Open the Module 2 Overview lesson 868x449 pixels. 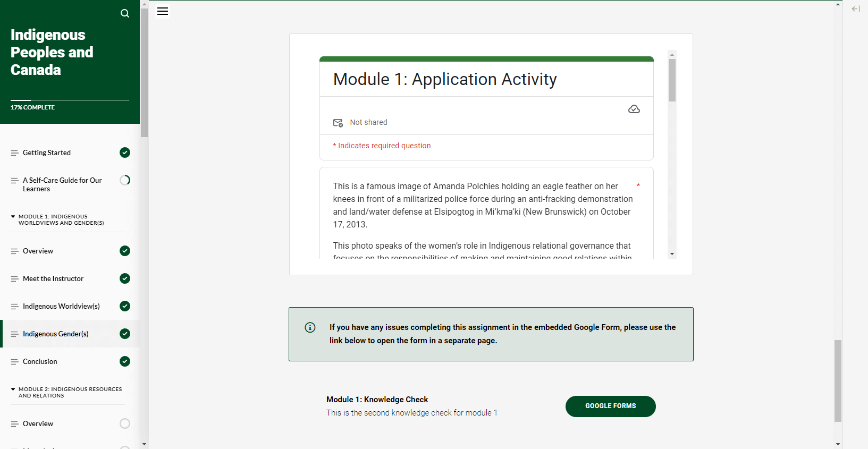[x=38, y=423]
